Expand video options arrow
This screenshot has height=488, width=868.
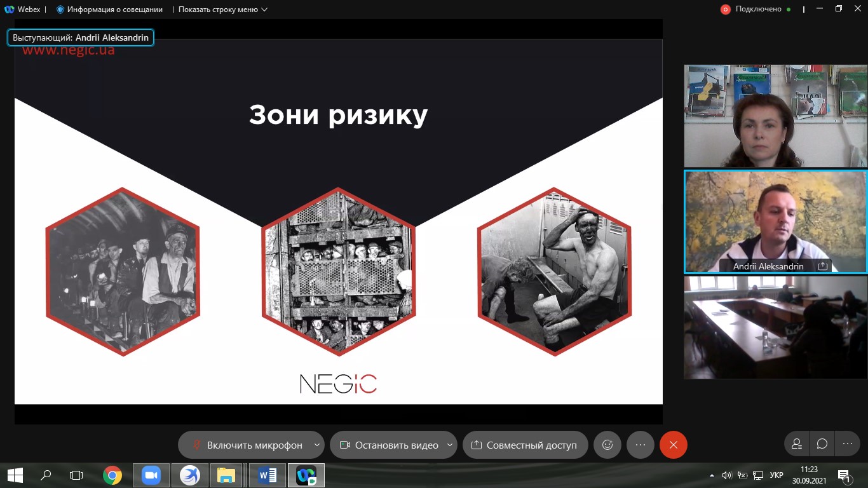click(450, 445)
